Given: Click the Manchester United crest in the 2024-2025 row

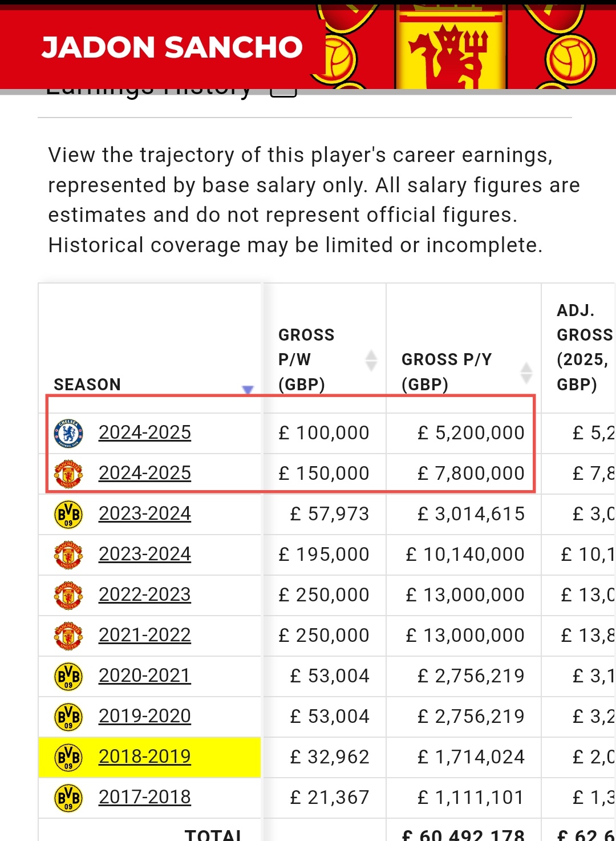Looking at the screenshot, I should tap(68, 474).
